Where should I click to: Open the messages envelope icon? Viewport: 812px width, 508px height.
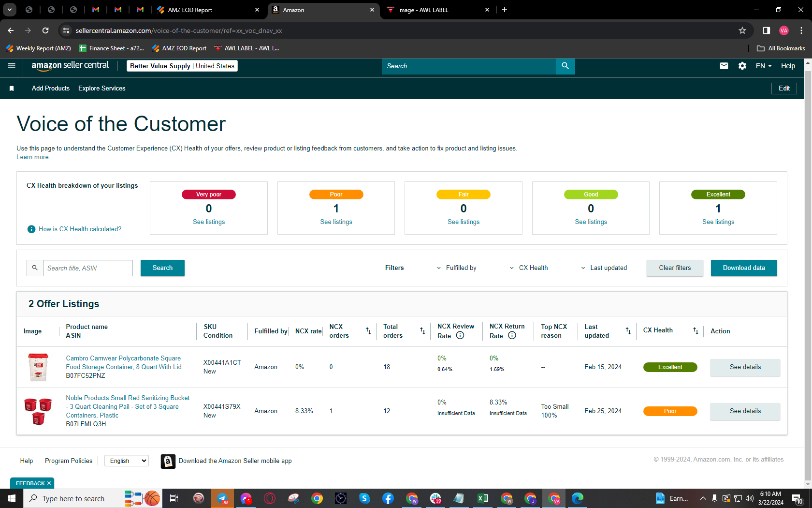tap(724, 66)
